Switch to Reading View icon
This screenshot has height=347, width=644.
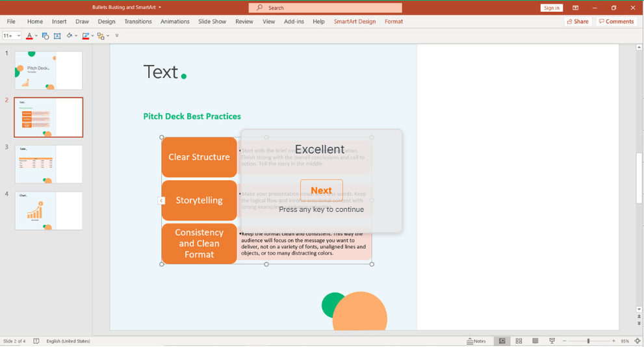(535, 341)
